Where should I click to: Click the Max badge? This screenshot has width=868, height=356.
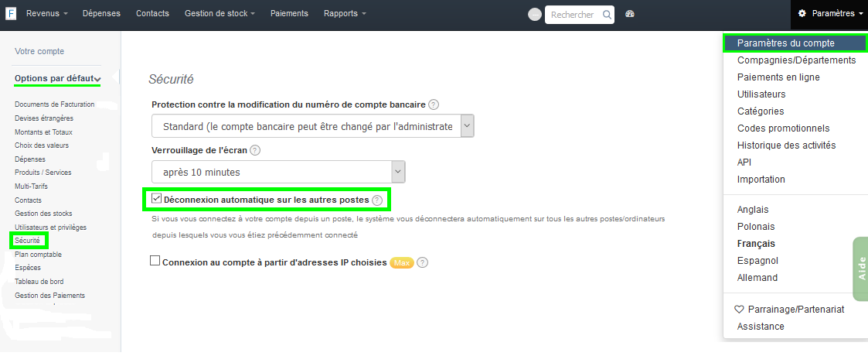(402, 263)
